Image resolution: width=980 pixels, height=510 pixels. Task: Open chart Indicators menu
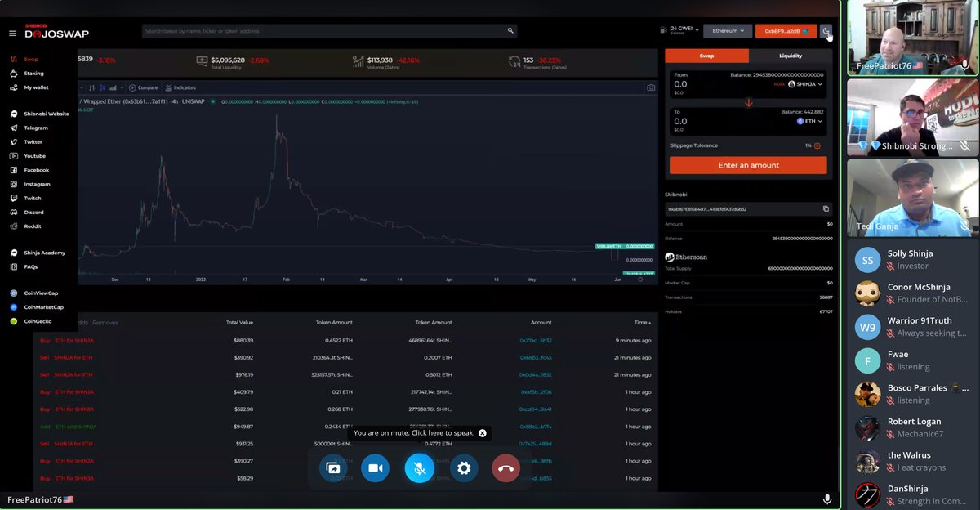click(x=180, y=87)
